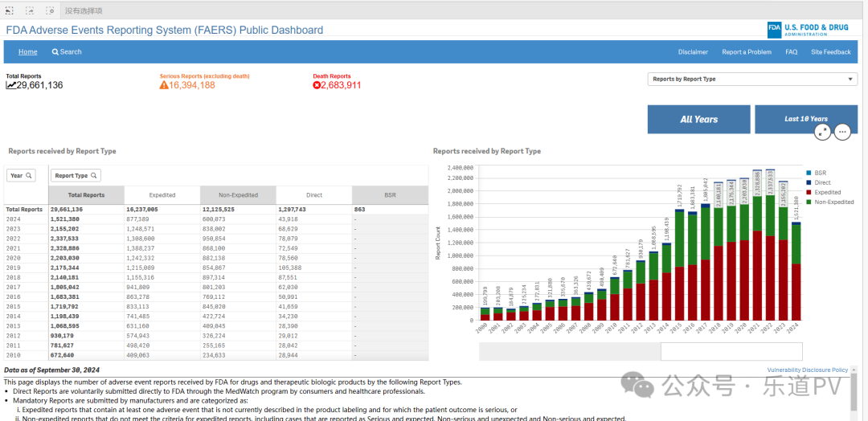
Task: Click the Serious Reports warning triangle icon
Action: click(x=164, y=85)
